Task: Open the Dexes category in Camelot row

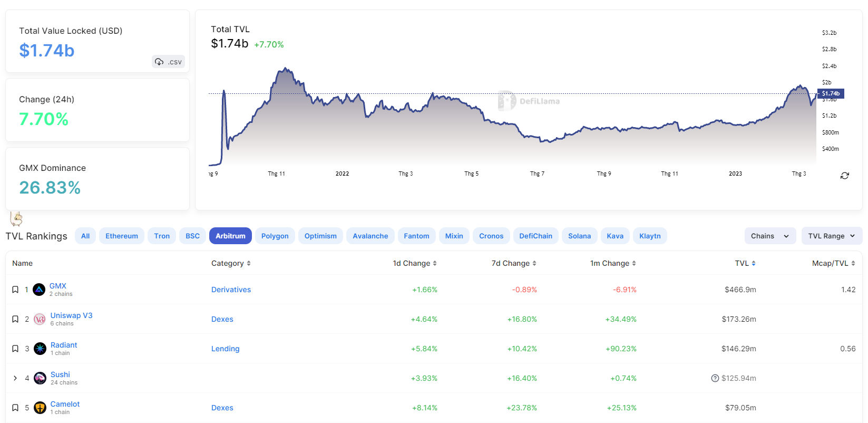Action: pos(222,408)
